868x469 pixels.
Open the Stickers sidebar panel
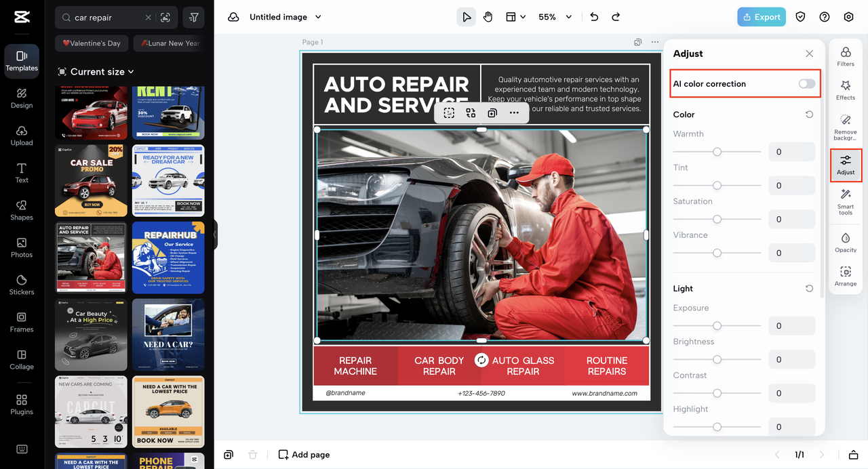(x=22, y=285)
